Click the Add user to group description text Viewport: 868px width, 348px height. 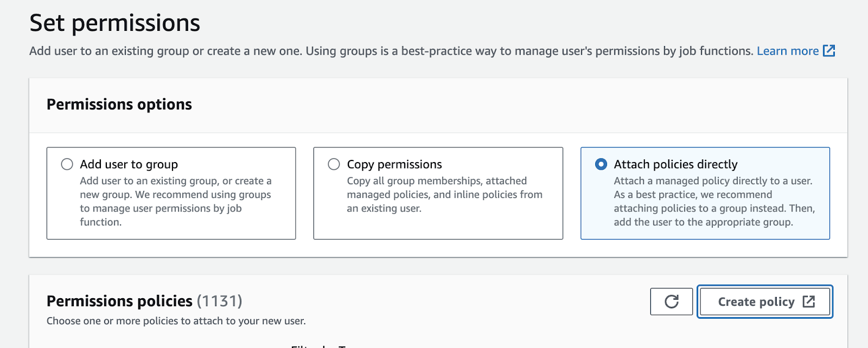[x=175, y=202]
